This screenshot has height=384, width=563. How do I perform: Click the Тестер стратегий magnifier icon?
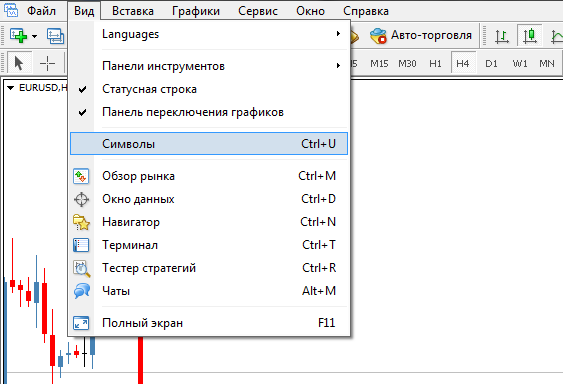[x=82, y=268]
